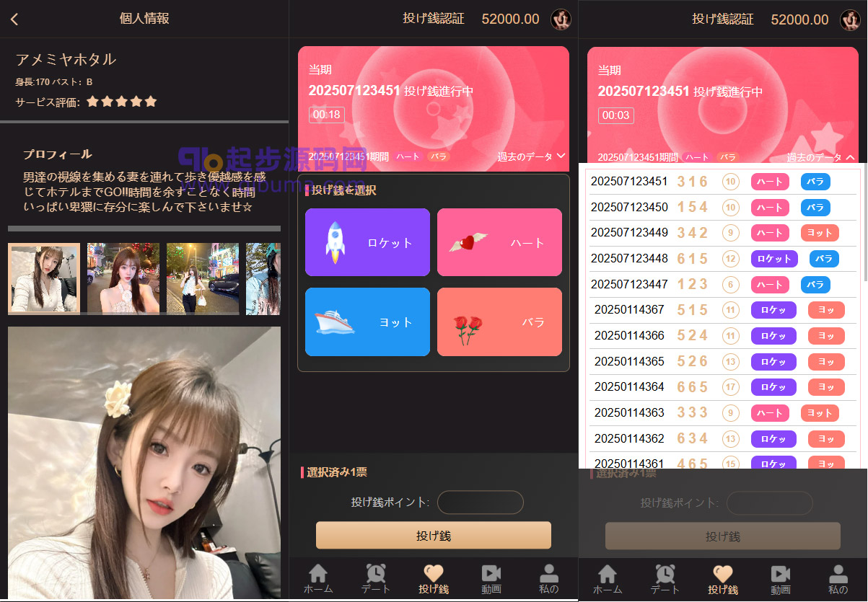Click history row 20250114363
The image size is (868, 602).
723,413
